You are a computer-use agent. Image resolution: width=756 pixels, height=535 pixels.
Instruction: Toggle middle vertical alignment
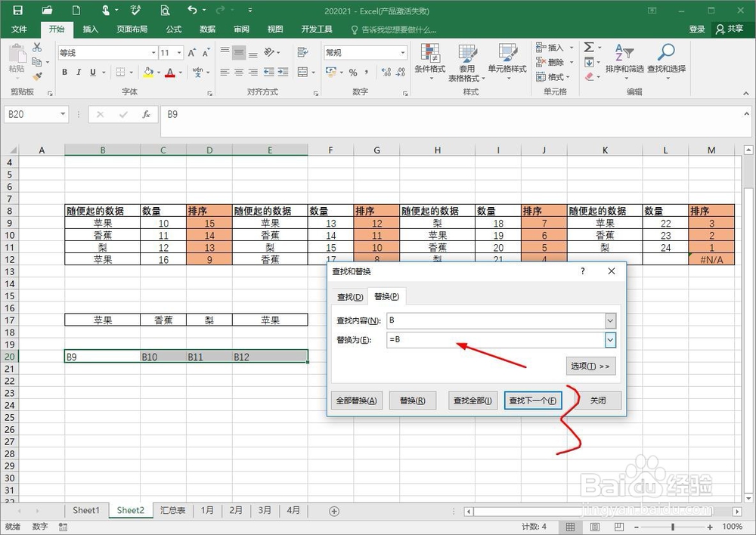point(239,52)
